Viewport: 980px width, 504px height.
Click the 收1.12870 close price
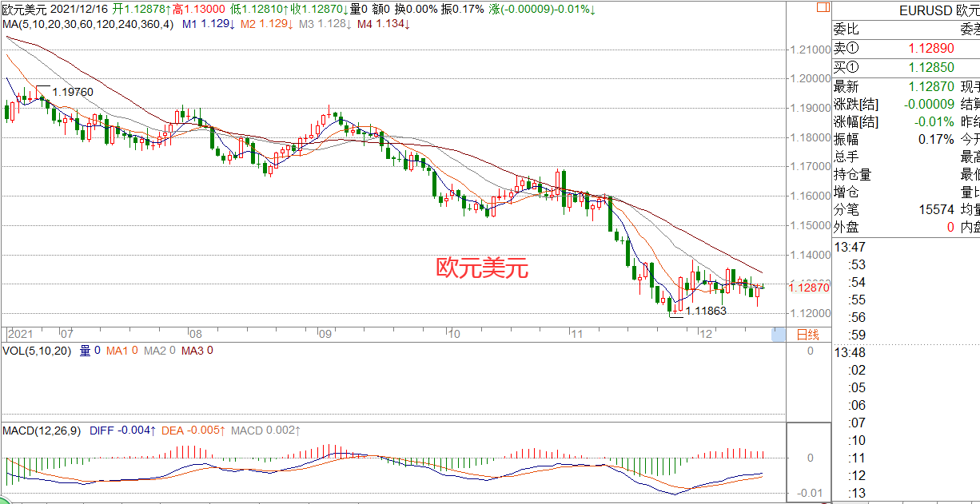[320, 10]
